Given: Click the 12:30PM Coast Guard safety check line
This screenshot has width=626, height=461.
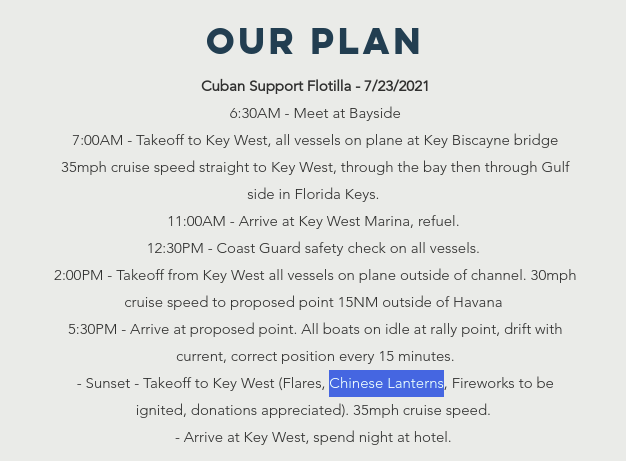Looking at the screenshot, I should [x=314, y=248].
